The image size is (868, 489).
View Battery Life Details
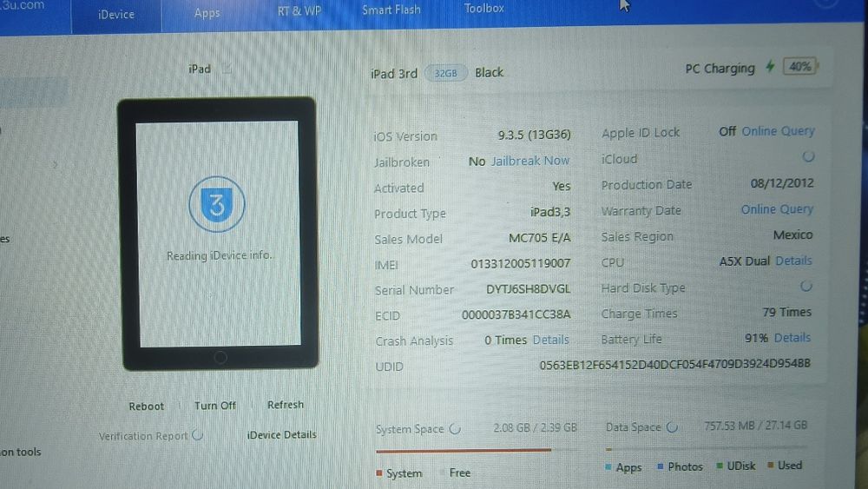coord(792,337)
